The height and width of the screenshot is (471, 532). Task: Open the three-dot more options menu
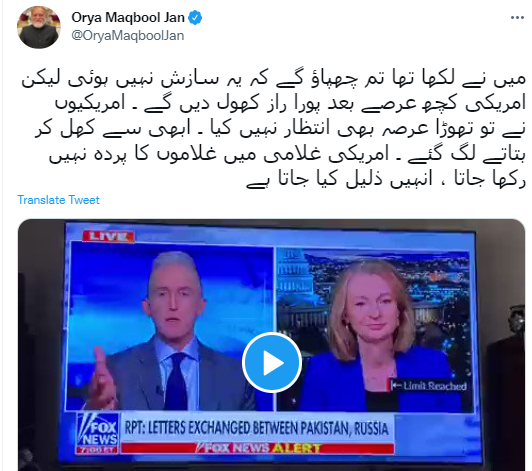(x=517, y=18)
